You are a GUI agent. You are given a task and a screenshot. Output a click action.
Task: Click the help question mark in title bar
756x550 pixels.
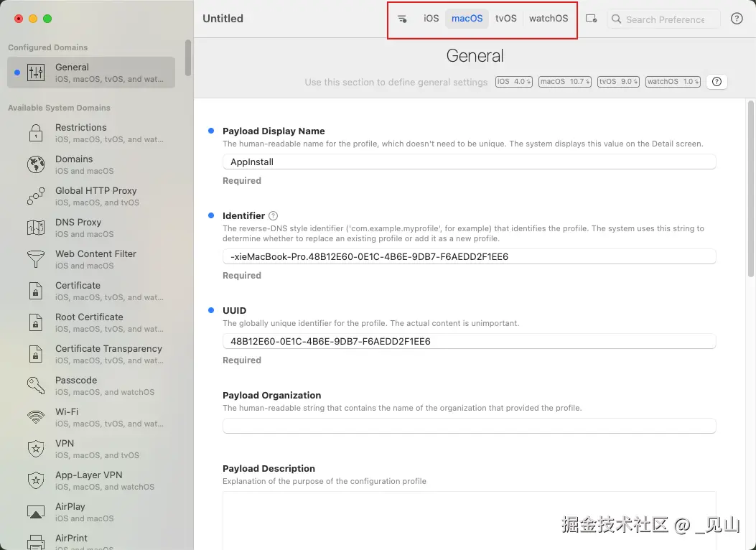737,19
